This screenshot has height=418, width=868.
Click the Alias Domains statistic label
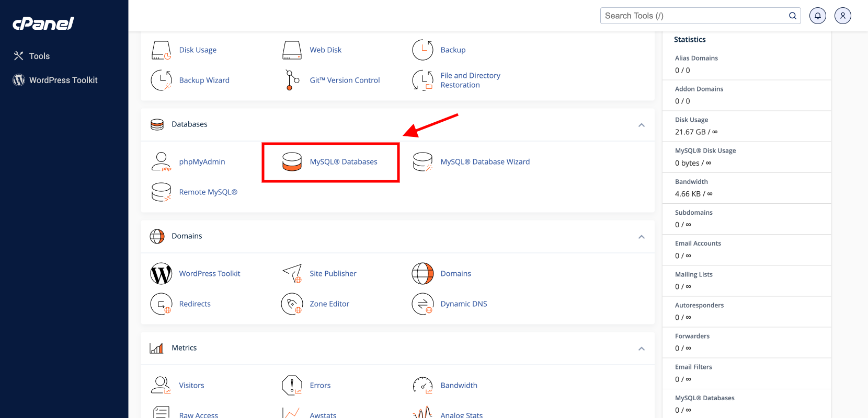point(696,58)
